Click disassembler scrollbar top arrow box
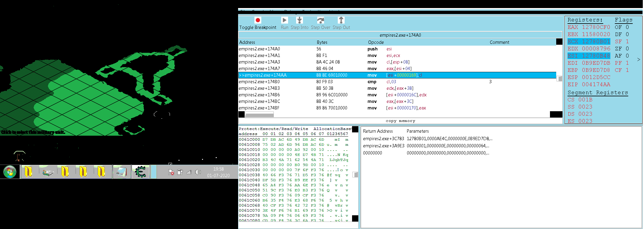The width and height of the screenshot is (644, 229). pyautogui.click(x=559, y=42)
